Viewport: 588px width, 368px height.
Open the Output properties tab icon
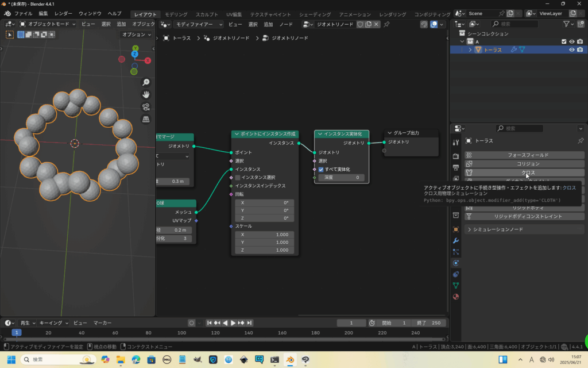[455, 167]
